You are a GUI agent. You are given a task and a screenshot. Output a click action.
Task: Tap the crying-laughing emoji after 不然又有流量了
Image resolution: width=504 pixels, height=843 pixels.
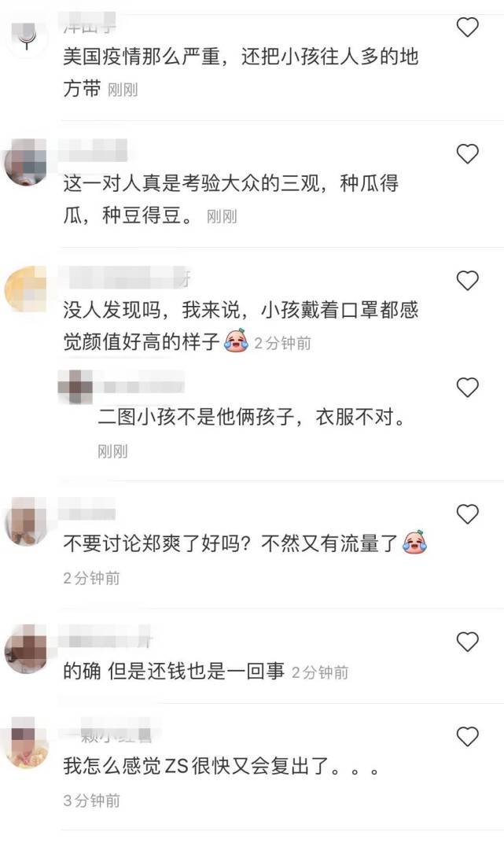(x=415, y=543)
